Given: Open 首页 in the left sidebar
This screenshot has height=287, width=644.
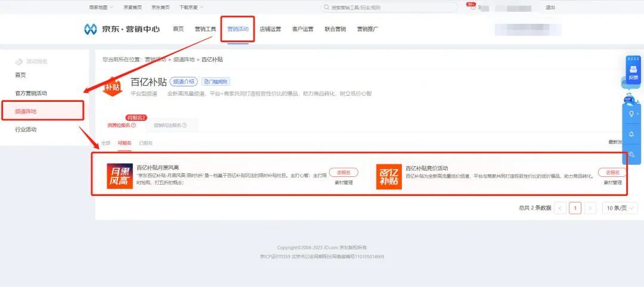Looking at the screenshot, I should 20,75.
